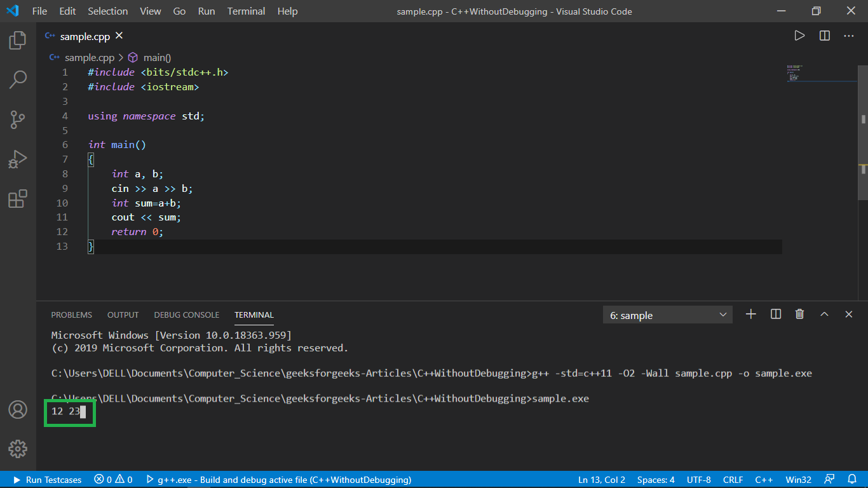
Task: Click the VS Code logo icon
Action: click(x=13, y=11)
